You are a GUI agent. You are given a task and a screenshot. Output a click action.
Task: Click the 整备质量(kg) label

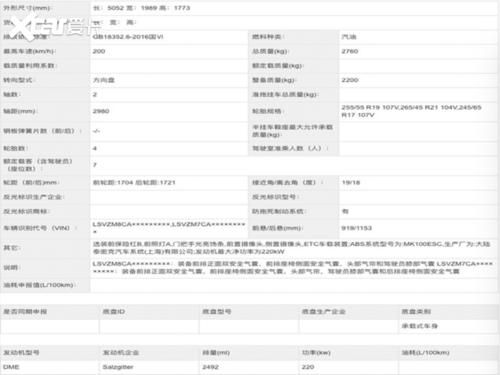click(274, 80)
